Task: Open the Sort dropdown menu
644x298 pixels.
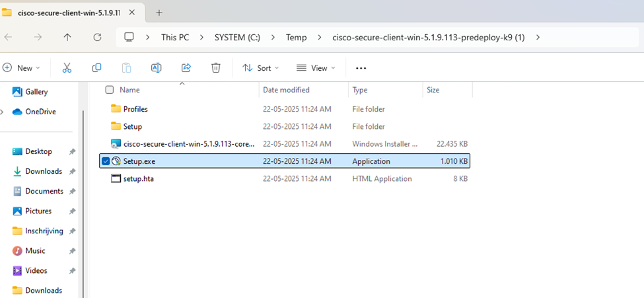Action: point(261,68)
